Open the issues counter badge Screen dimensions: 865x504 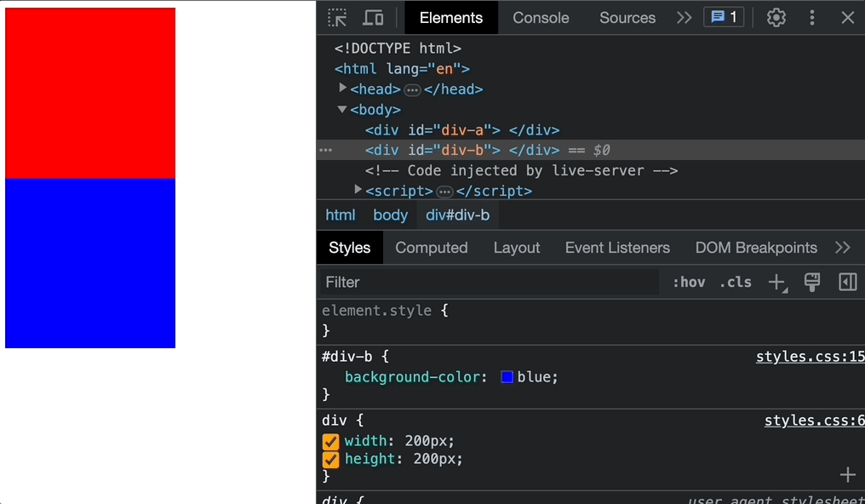pos(724,18)
